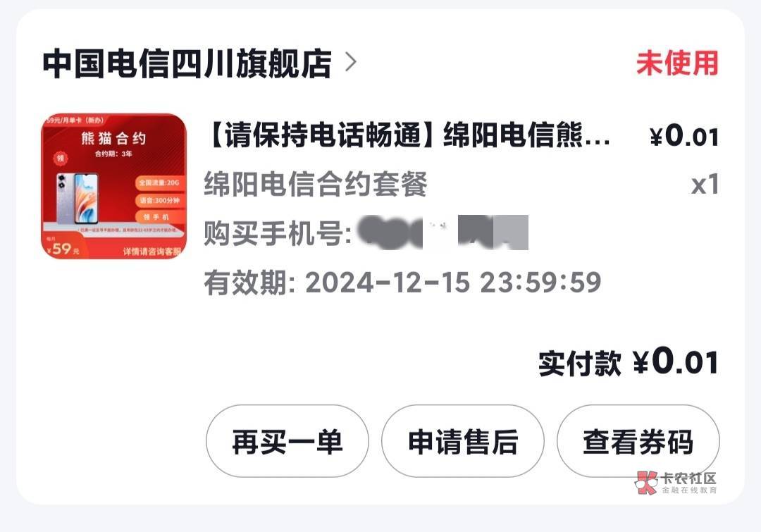761x532 pixels.
Task: Tap the 实付款 ¥0.01 total amount
Action: pos(628,362)
